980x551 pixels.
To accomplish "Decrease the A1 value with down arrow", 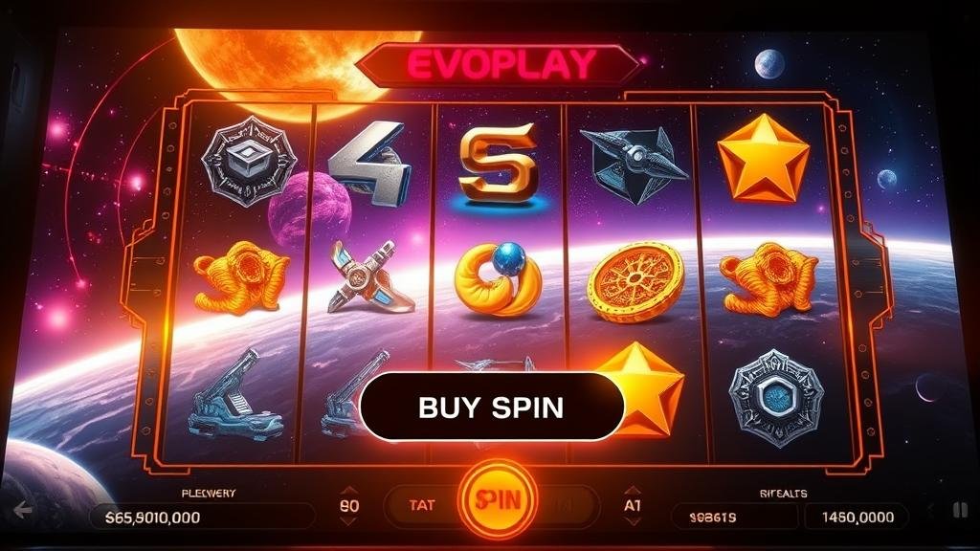I will 632,520.
